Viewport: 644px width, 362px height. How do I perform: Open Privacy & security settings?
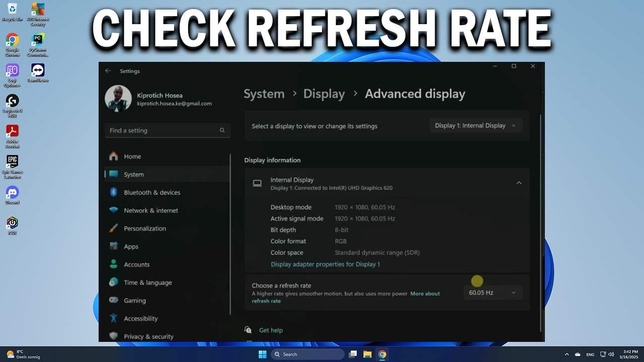[167, 336]
